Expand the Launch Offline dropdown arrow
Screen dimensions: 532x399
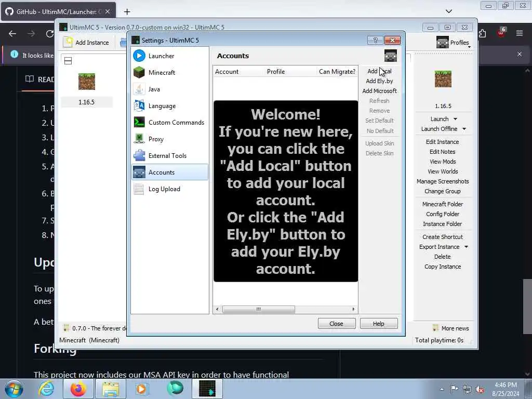coord(464,129)
